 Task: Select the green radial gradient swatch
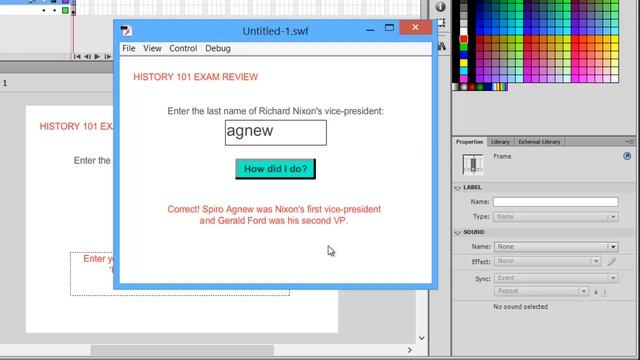[x=480, y=87]
